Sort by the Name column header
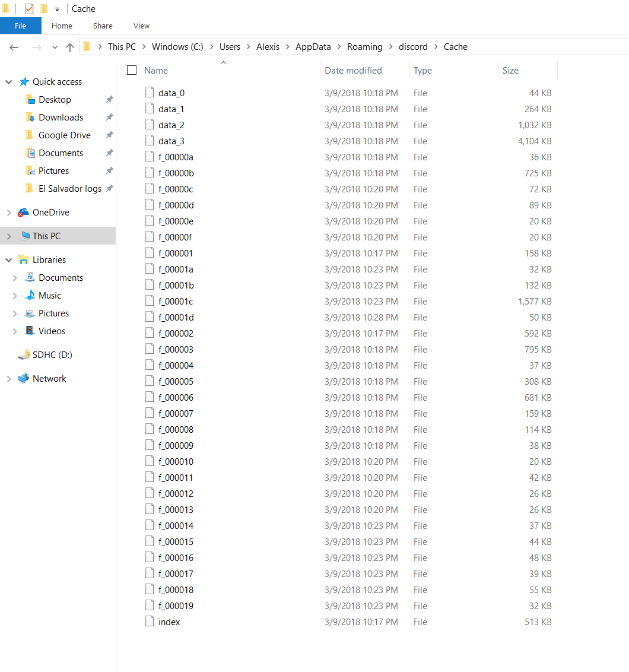This screenshot has height=672, width=629. [156, 70]
